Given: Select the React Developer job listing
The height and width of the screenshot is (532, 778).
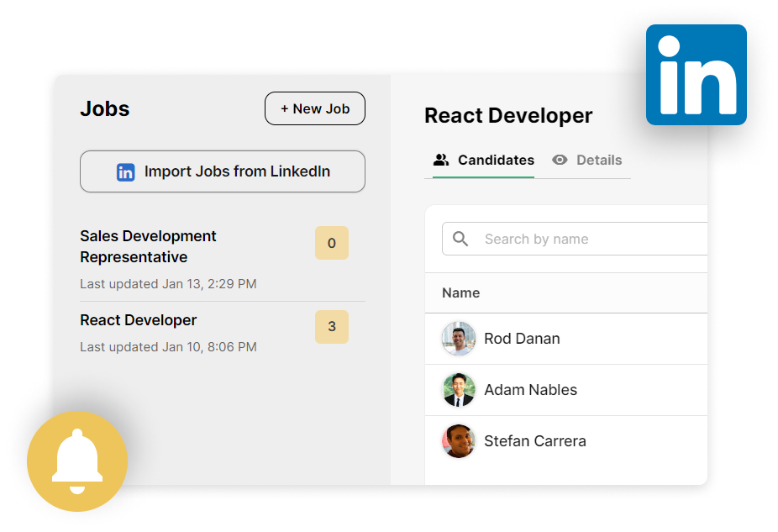Looking at the screenshot, I should click(139, 320).
